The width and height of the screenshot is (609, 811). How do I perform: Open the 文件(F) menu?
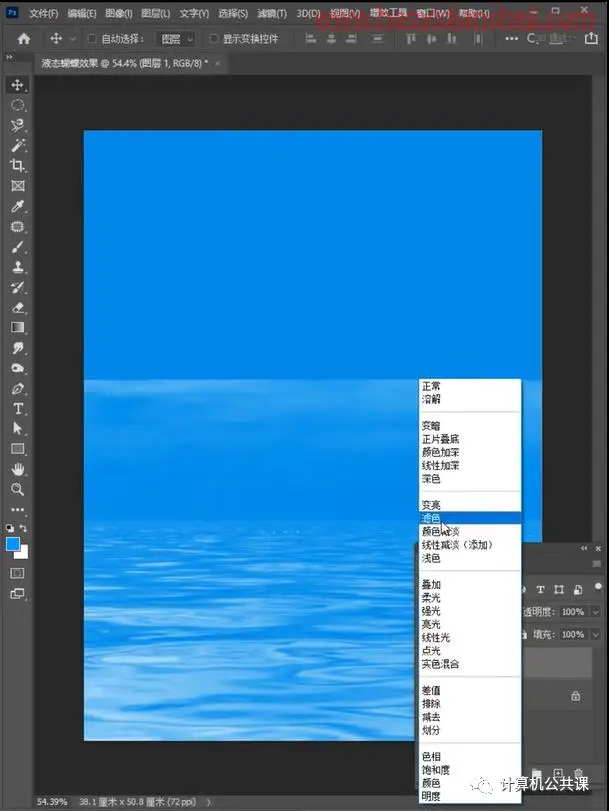tap(43, 13)
